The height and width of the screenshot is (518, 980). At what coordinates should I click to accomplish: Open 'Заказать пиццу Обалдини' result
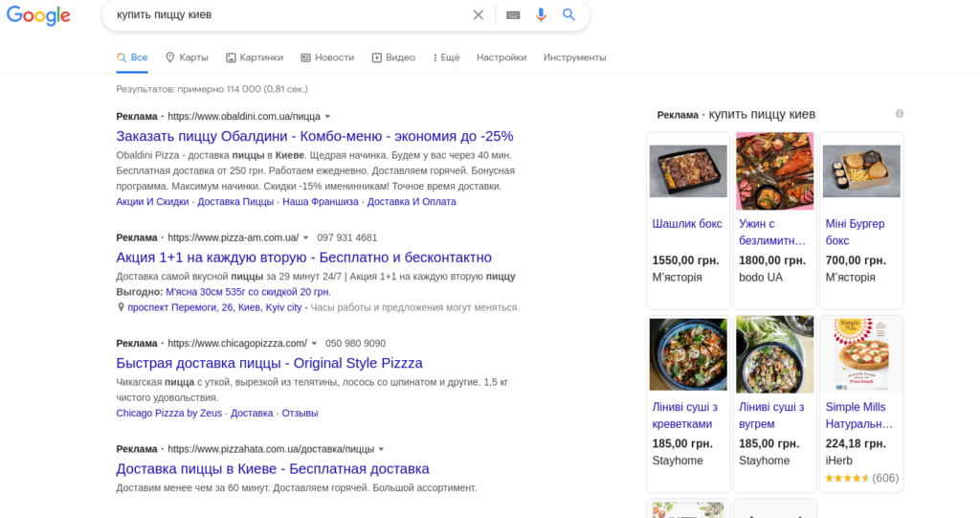point(314,136)
